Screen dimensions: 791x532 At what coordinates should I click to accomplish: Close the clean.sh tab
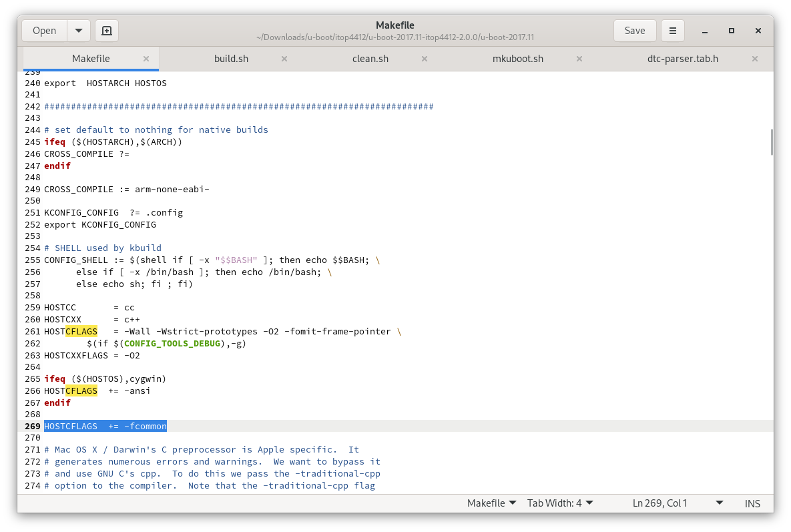click(x=425, y=59)
